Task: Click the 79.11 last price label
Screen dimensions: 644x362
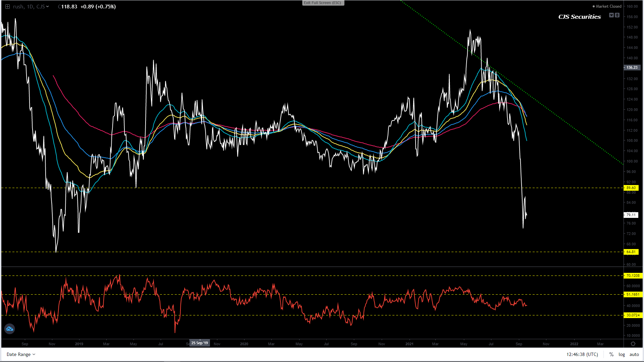Action: point(631,215)
